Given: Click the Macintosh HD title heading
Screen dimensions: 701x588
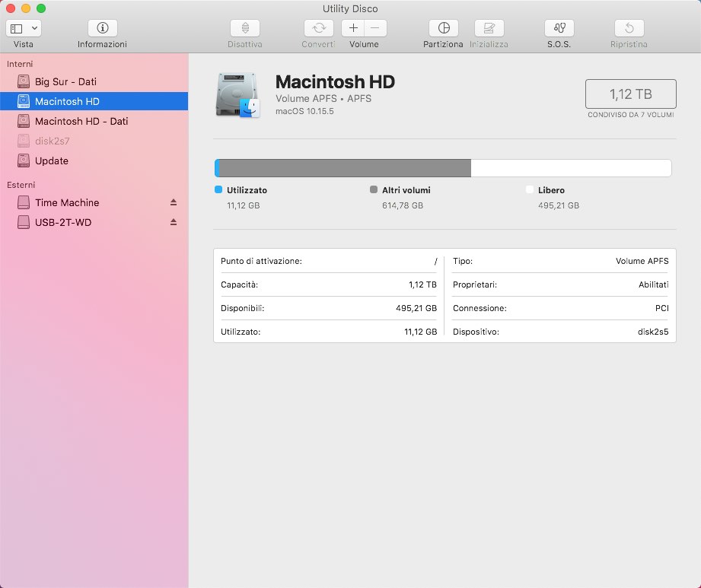Looking at the screenshot, I should [x=335, y=81].
